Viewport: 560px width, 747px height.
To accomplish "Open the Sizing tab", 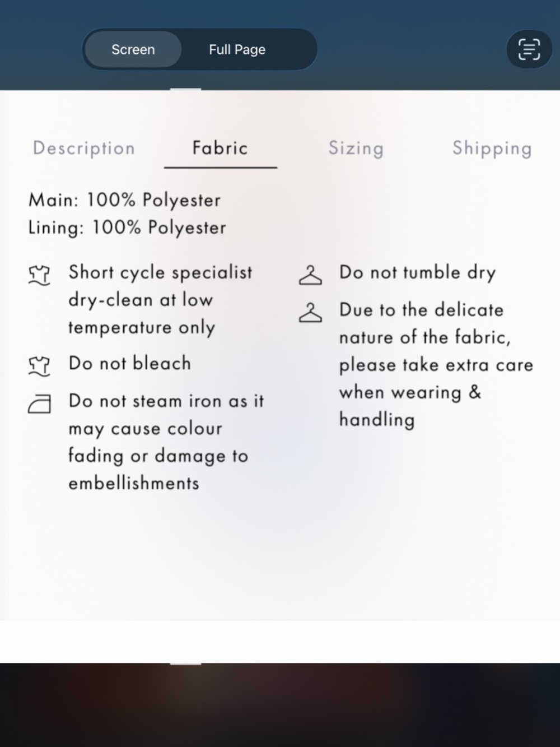I will pos(356,148).
